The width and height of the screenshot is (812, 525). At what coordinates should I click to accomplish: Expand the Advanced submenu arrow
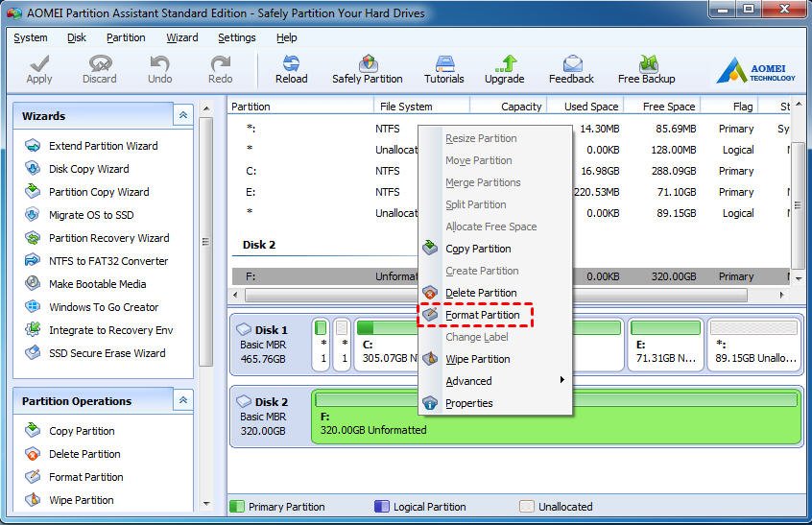coord(561,380)
